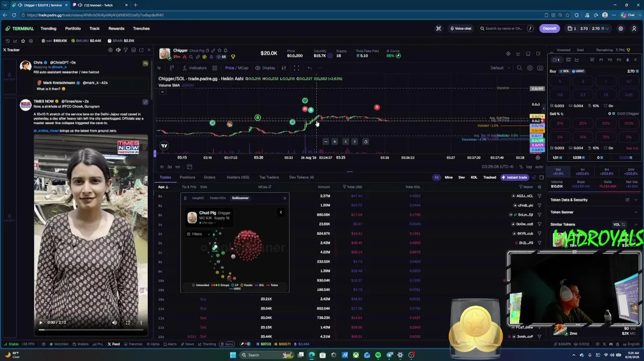The width and height of the screenshot is (644, 361).
Task: Search symbols with the chart magnifier icon
Action: click(520, 68)
